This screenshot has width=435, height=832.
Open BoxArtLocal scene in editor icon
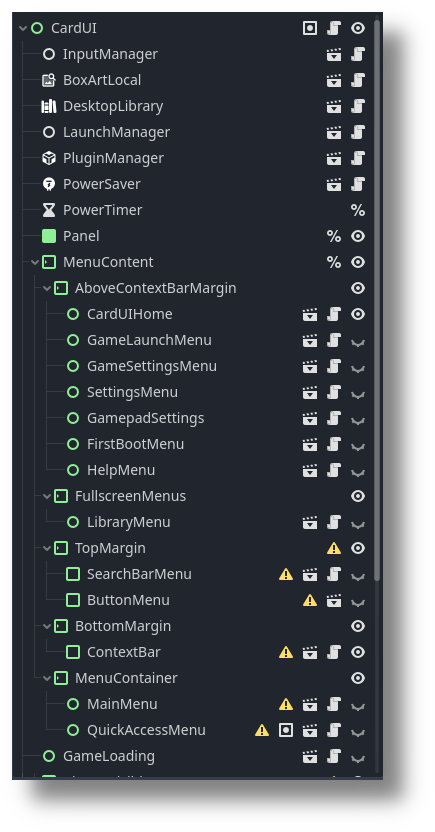334,80
